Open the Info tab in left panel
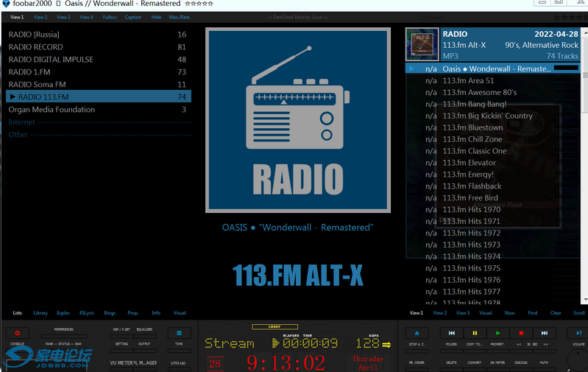This screenshot has width=588, height=372. click(x=156, y=312)
